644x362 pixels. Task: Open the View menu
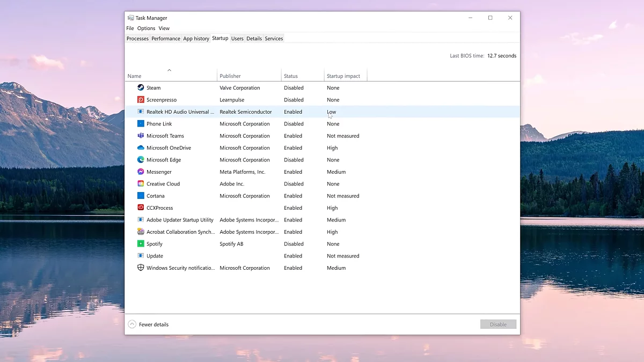coord(164,28)
